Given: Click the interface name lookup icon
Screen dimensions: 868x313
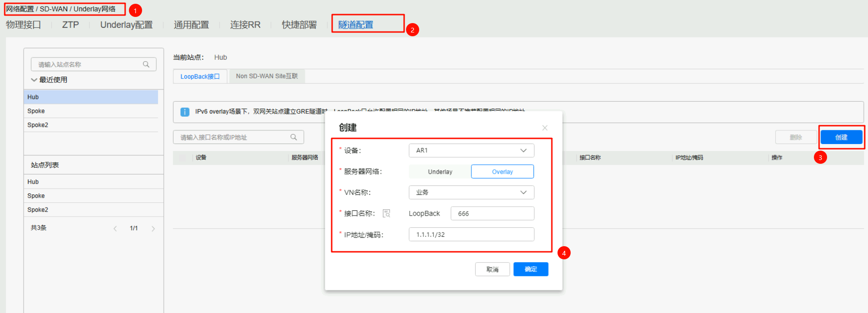Looking at the screenshot, I should [x=386, y=214].
